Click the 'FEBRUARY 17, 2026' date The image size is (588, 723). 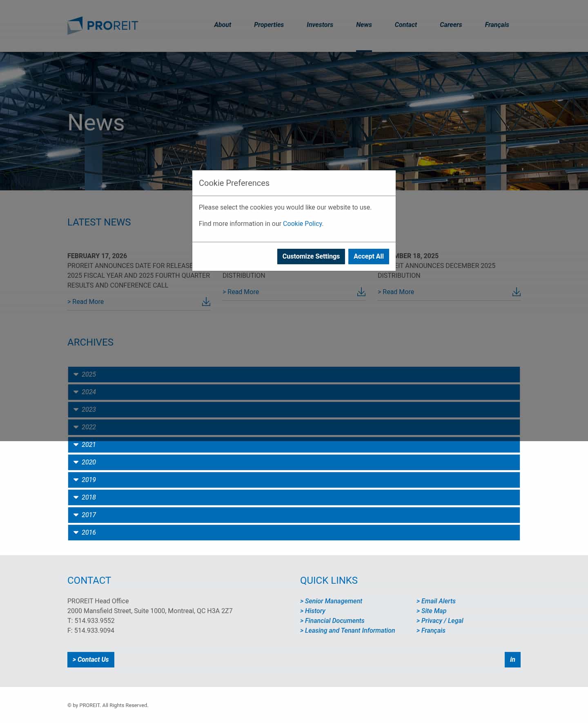[x=97, y=256]
